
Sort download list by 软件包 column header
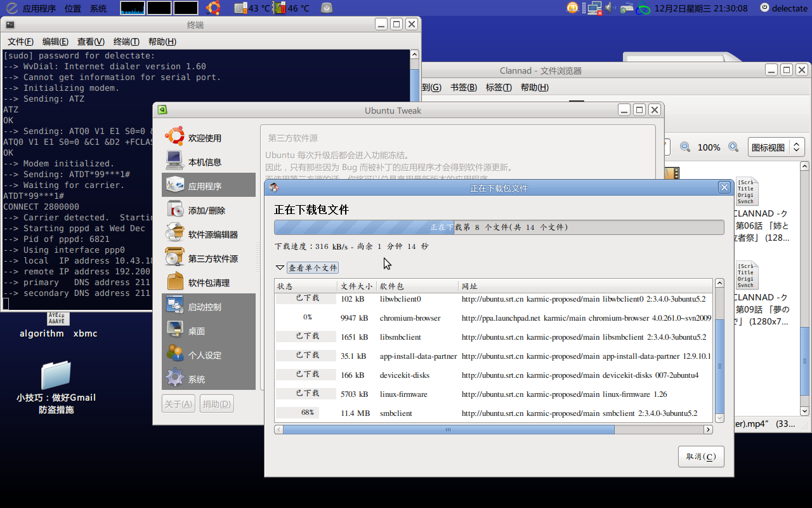point(418,286)
